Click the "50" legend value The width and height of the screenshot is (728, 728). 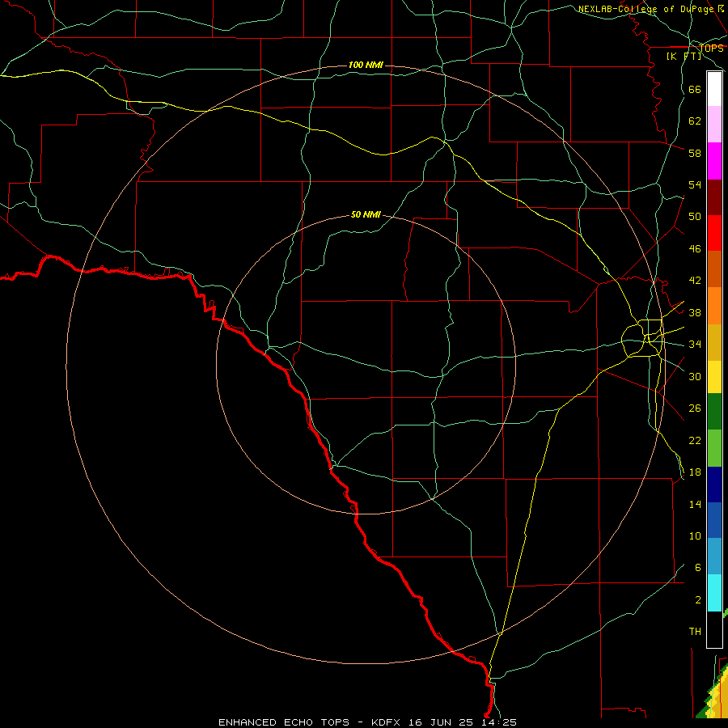click(x=695, y=217)
